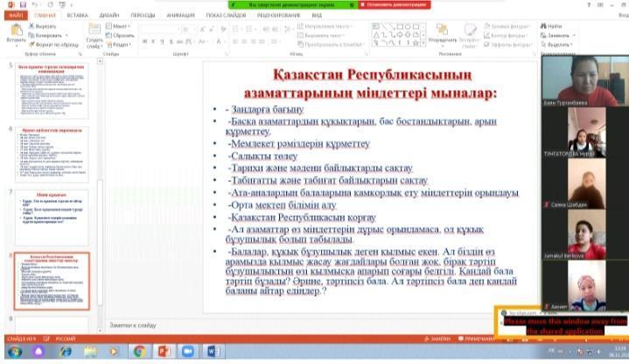629x364 pixels.
Task: Click the Save icon in quick access toolbar
Action: (24, 5)
